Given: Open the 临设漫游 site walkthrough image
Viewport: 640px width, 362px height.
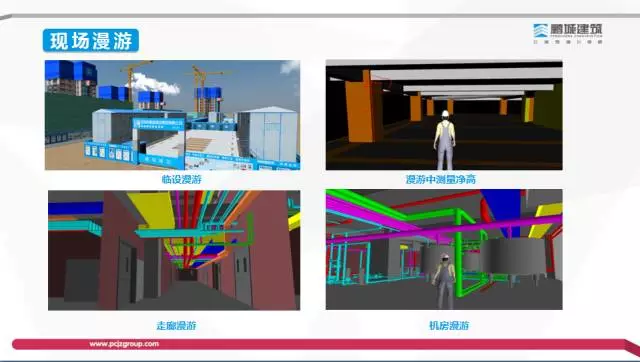Looking at the screenshot, I should (x=172, y=115).
